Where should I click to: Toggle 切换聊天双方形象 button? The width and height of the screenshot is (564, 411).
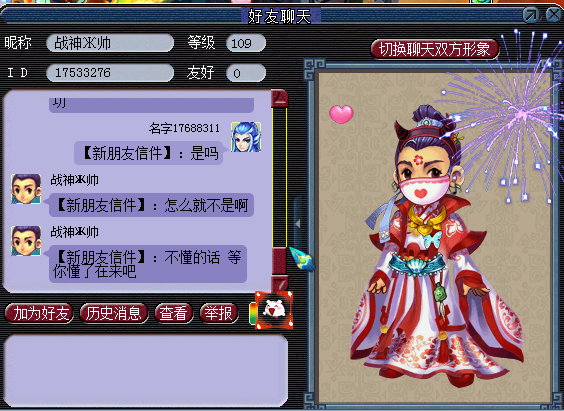(x=435, y=49)
